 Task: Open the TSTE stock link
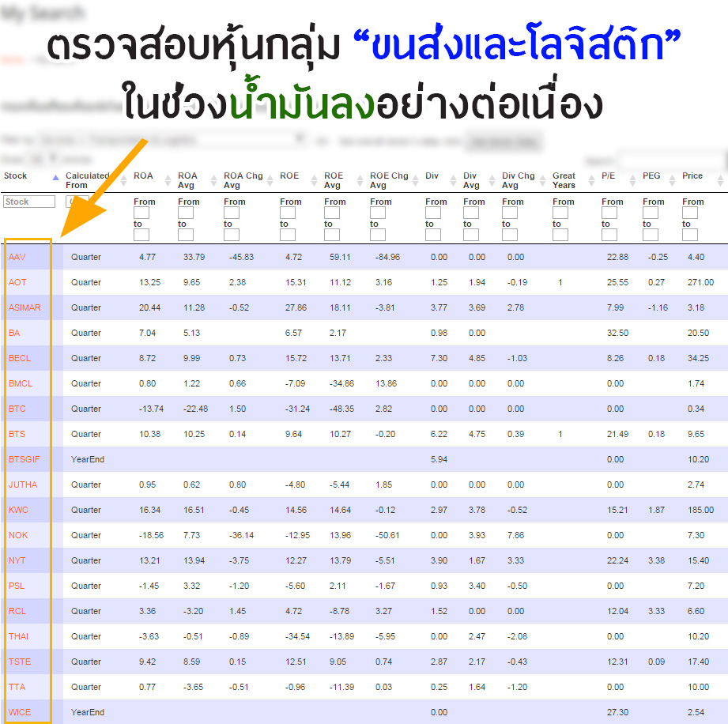tap(20, 662)
